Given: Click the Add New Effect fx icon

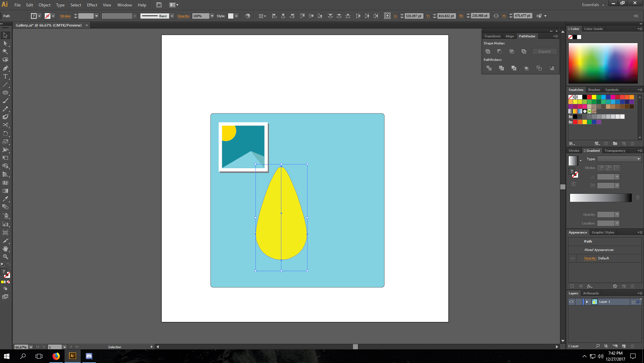Looking at the screenshot, I should 590,286.
